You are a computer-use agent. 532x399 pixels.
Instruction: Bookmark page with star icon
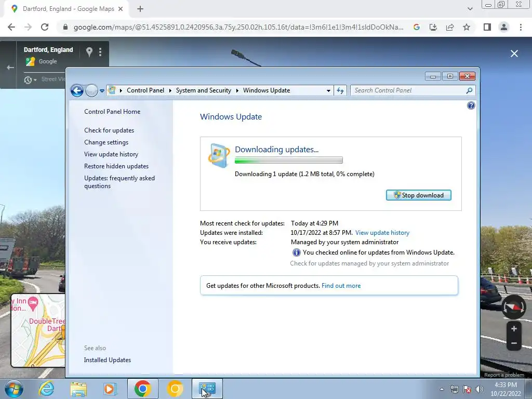pos(467,27)
